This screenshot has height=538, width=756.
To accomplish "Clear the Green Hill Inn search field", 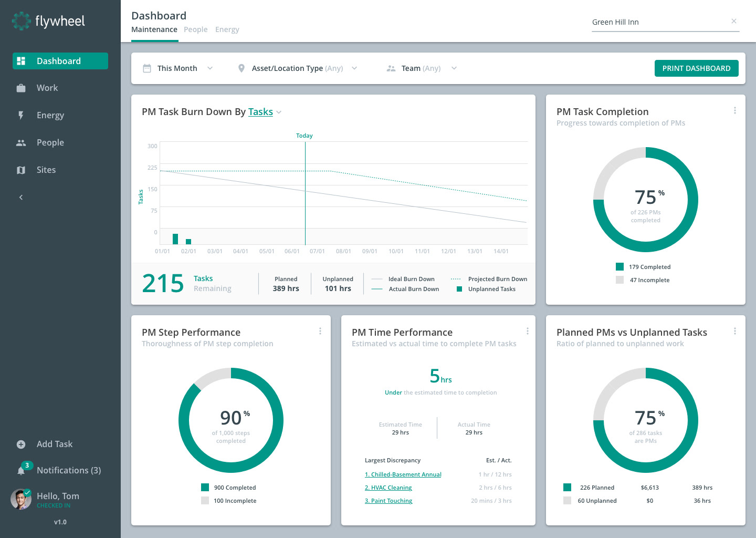I will click(x=734, y=21).
